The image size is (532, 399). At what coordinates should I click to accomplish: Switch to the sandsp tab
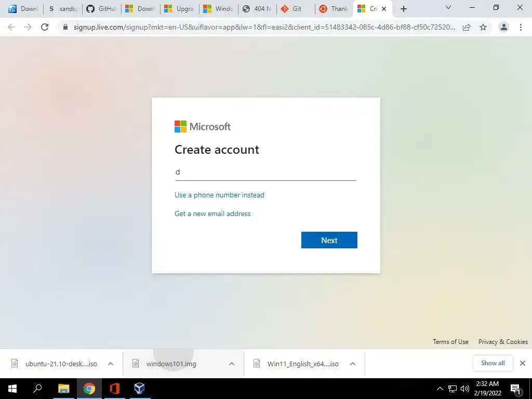[x=63, y=9]
